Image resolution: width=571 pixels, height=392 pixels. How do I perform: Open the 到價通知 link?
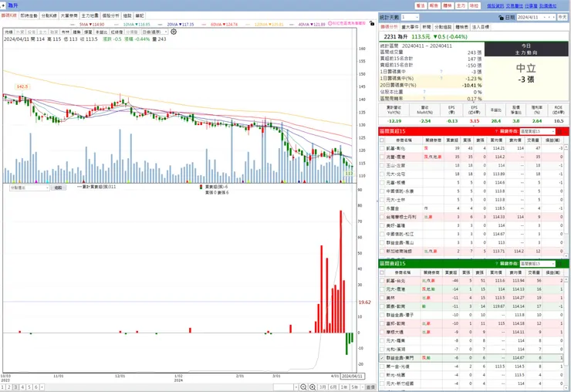pyautogui.click(x=548, y=6)
